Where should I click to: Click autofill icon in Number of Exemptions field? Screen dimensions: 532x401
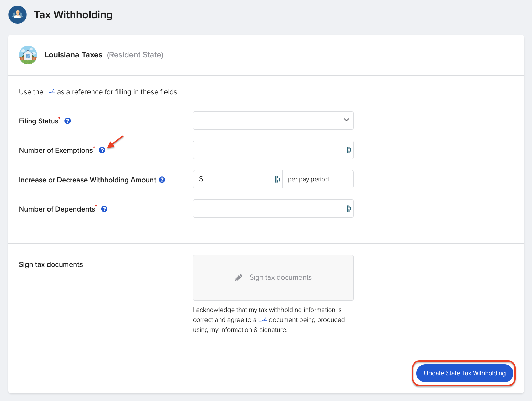349,150
